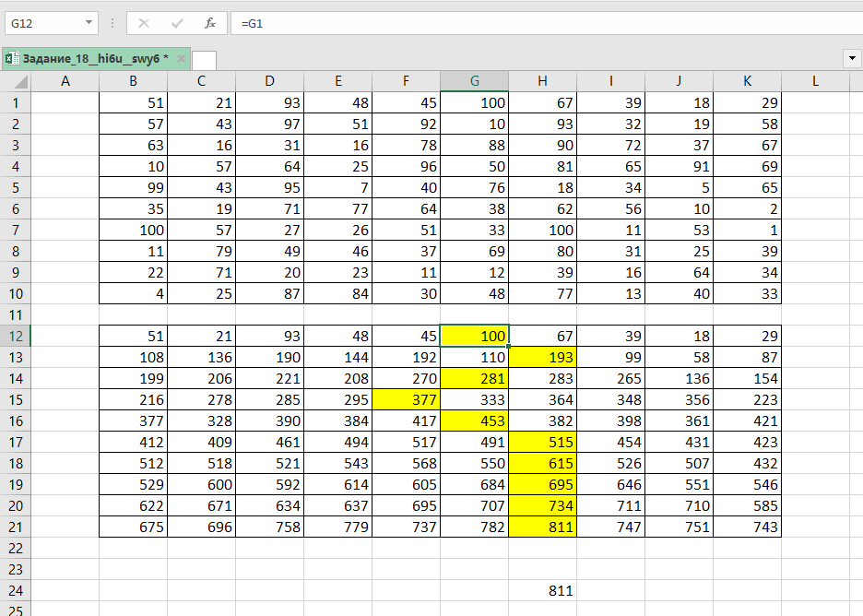The height and width of the screenshot is (616, 863).
Task: Expand the Name Box dropdown arrow
Action: coord(89,23)
